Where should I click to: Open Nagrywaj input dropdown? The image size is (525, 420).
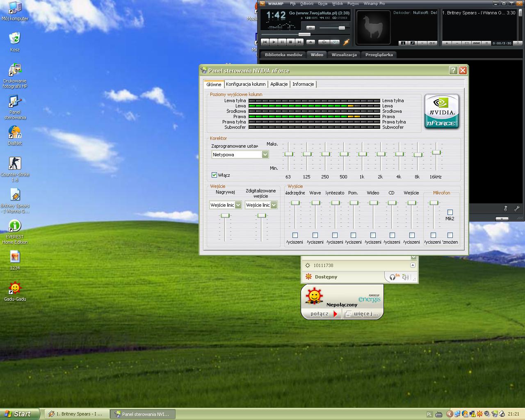(225, 205)
